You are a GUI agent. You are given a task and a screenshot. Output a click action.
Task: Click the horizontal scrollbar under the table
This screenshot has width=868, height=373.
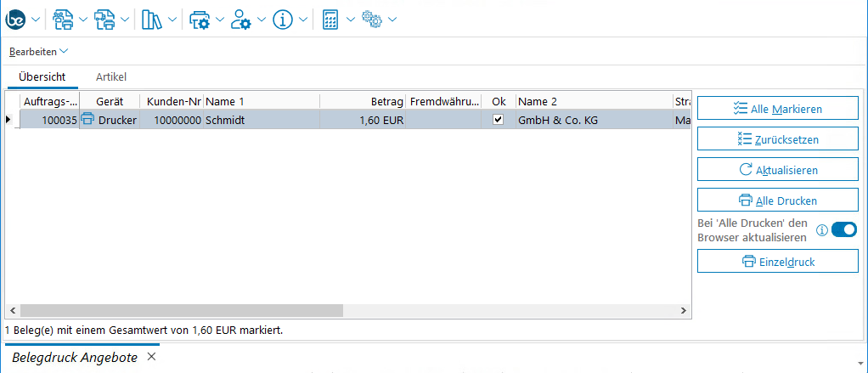[x=180, y=311]
